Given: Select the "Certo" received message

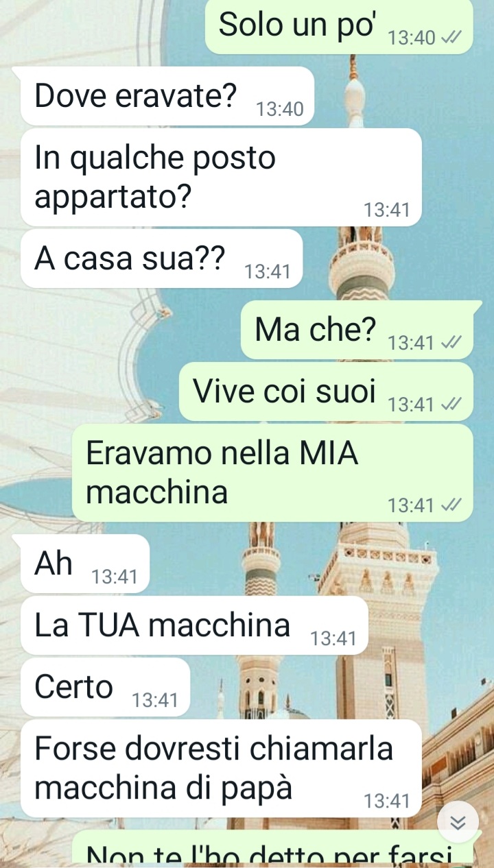Looking at the screenshot, I should [x=105, y=687].
